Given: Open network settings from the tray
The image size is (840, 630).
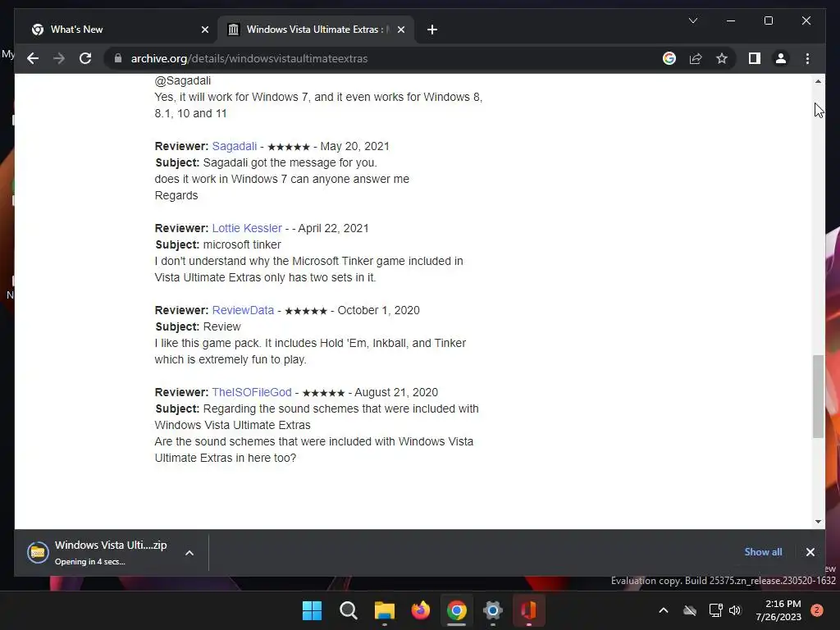Looking at the screenshot, I should (x=715, y=610).
